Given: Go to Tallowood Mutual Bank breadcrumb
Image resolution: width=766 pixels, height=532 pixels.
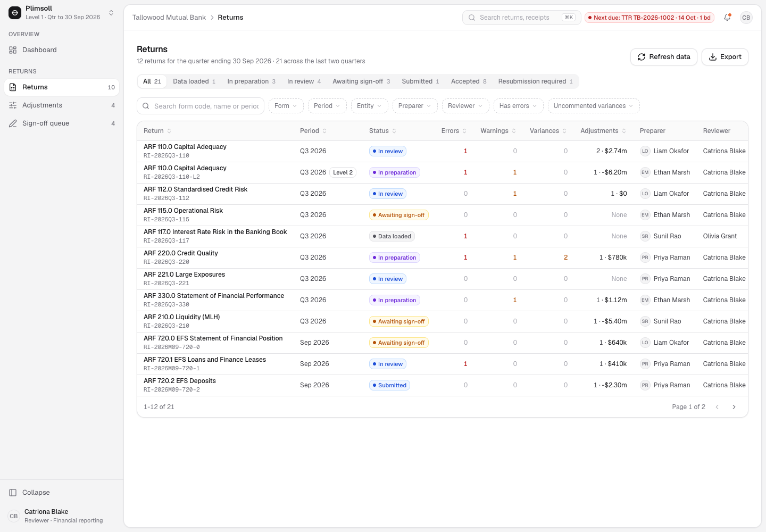Looking at the screenshot, I should click(169, 18).
